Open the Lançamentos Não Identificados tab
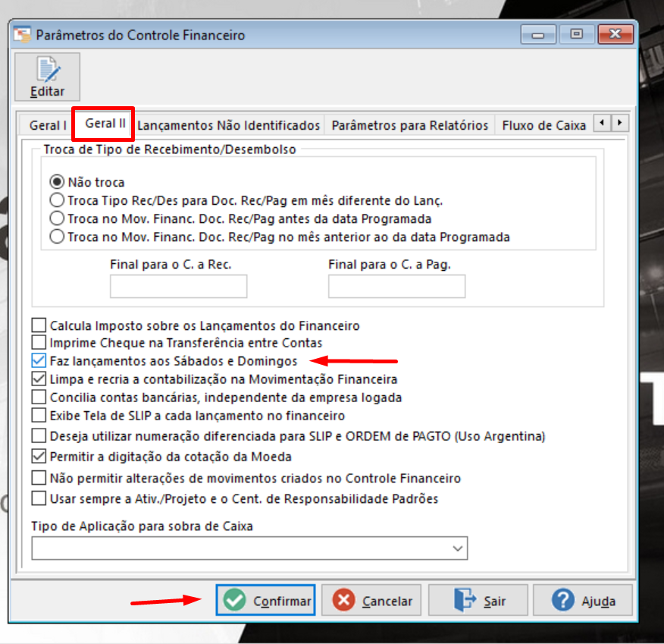The image size is (664, 644). [x=229, y=125]
